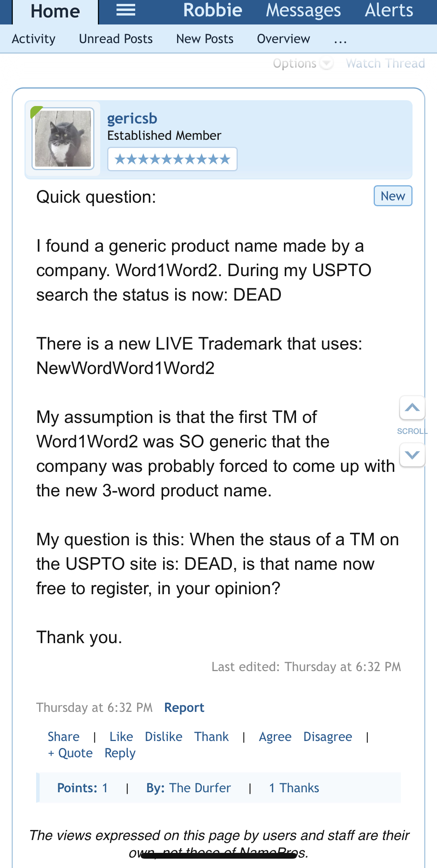Show more navigation items via ellipsis
The height and width of the screenshot is (868, 437).
pyautogui.click(x=340, y=39)
